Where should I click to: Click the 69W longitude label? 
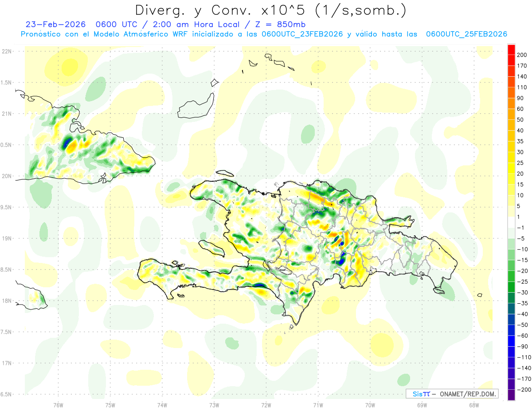(x=422, y=405)
